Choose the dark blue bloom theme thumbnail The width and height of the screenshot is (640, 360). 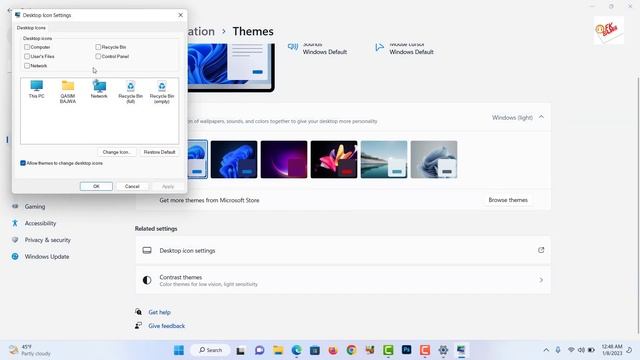[234, 159]
